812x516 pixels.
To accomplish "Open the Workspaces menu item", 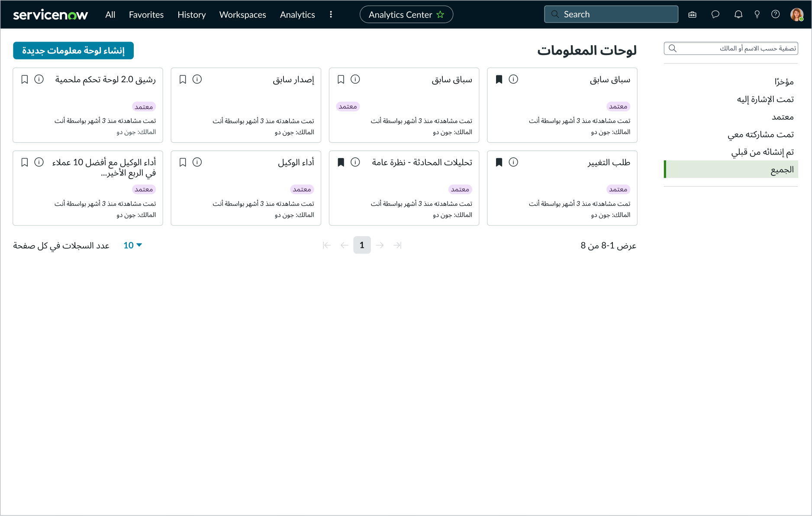I will tap(242, 14).
